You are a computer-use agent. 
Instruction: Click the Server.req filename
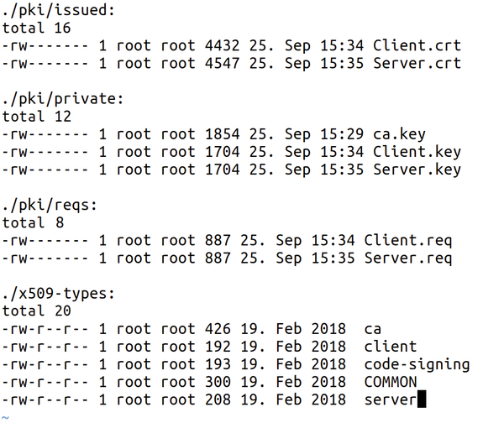408,258
